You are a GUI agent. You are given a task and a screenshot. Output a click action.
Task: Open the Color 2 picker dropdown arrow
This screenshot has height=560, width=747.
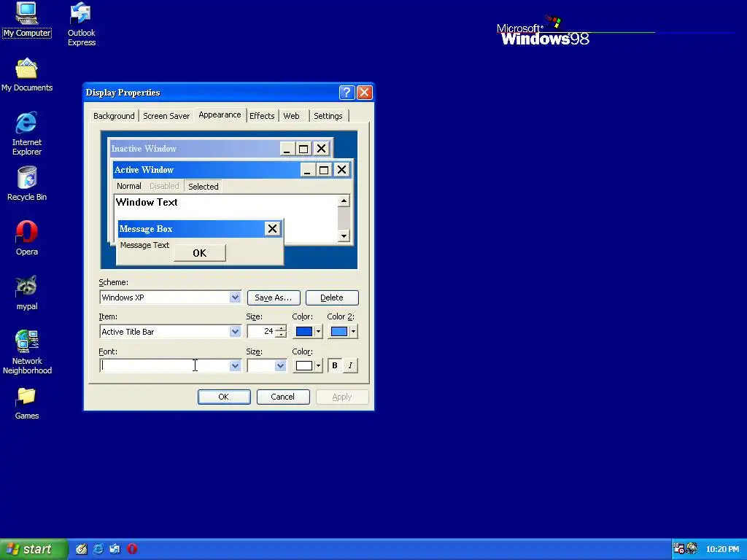[353, 332]
